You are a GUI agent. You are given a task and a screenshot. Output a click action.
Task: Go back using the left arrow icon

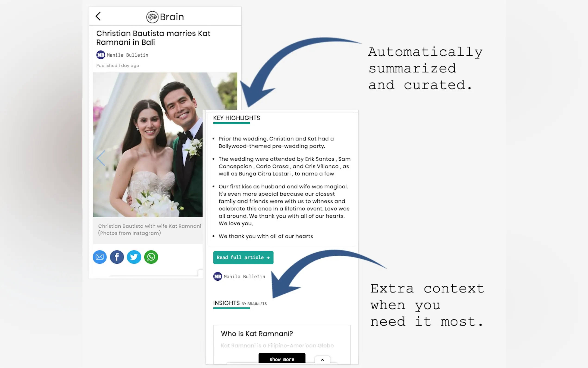pyautogui.click(x=98, y=16)
